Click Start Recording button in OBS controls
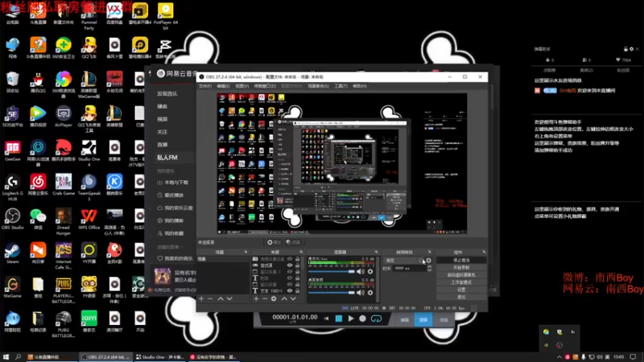This screenshot has height=362, width=644. click(461, 268)
